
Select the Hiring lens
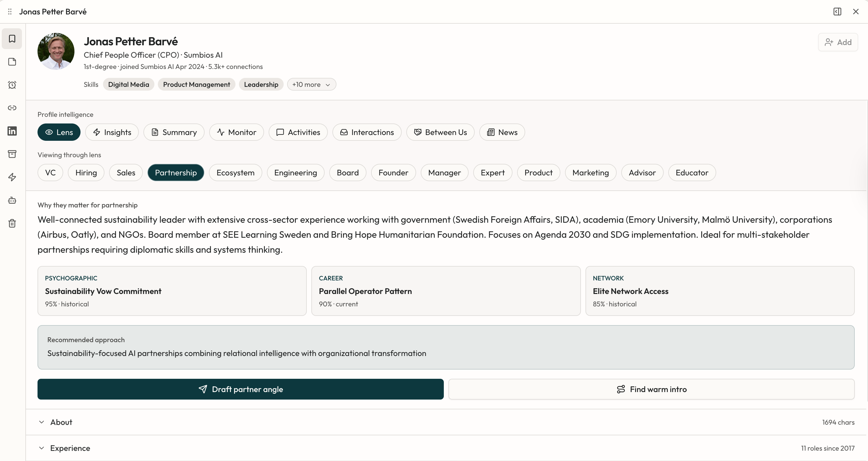tap(86, 173)
